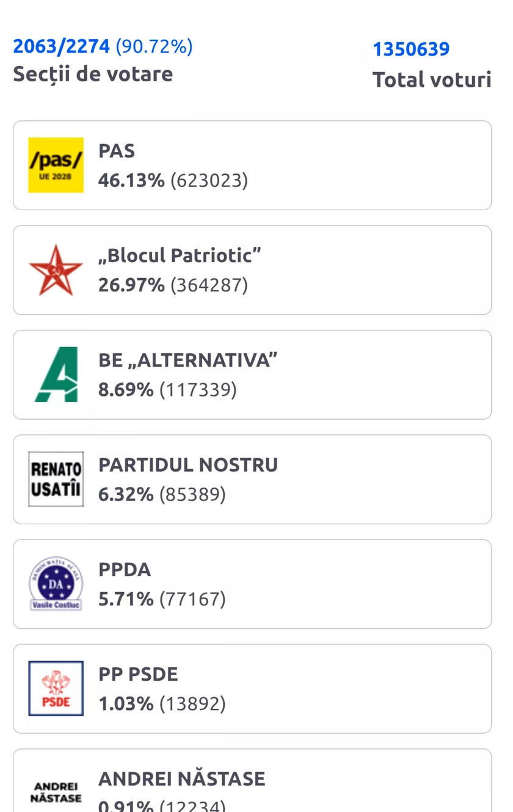Select the PARTIDUL NOSTRU name text

click(188, 465)
